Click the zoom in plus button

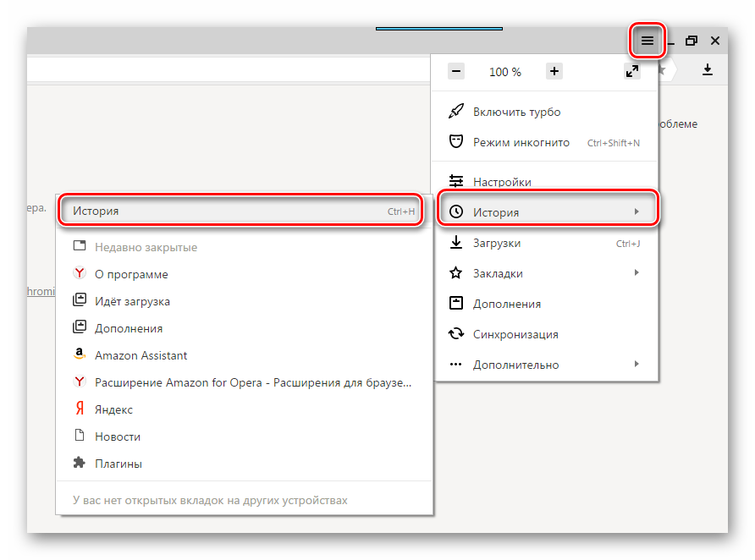(x=554, y=72)
